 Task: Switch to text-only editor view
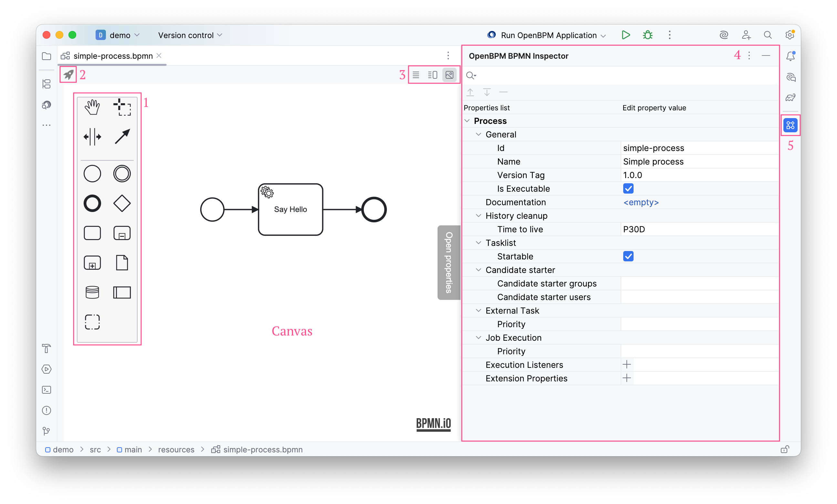click(416, 75)
